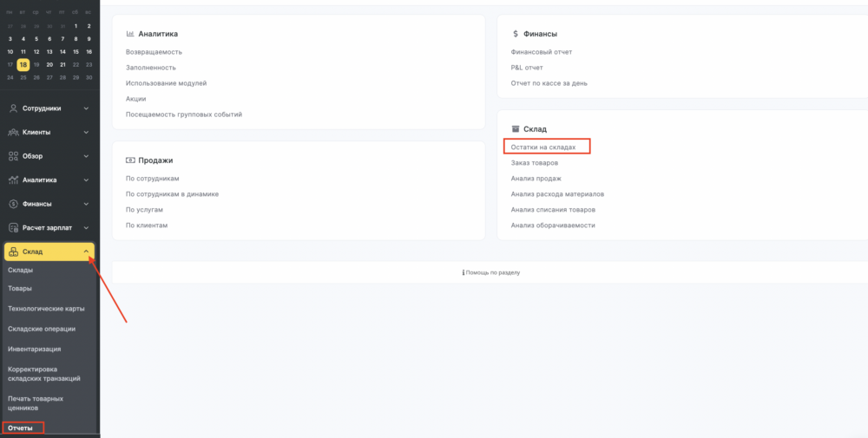Open Технологические карты submenu item
This screenshot has width=868, height=438.
pos(47,309)
